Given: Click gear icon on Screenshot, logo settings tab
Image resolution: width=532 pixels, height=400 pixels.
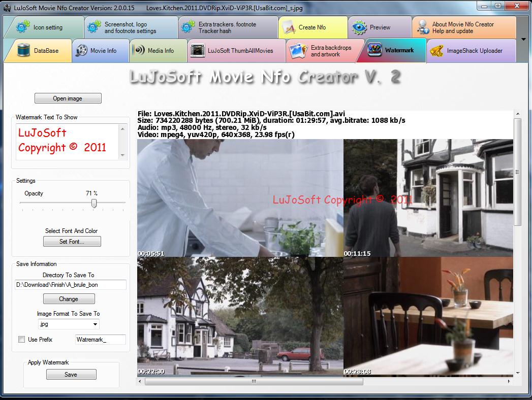Looking at the screenshot, I should [x=94, y=27].
